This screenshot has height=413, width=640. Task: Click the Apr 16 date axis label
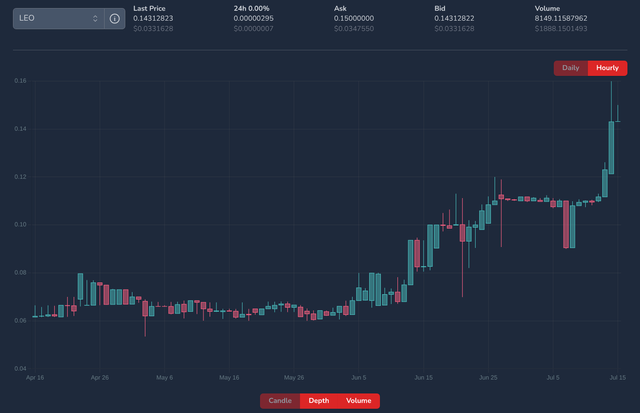pyautogui.click(x=35, y=377)
